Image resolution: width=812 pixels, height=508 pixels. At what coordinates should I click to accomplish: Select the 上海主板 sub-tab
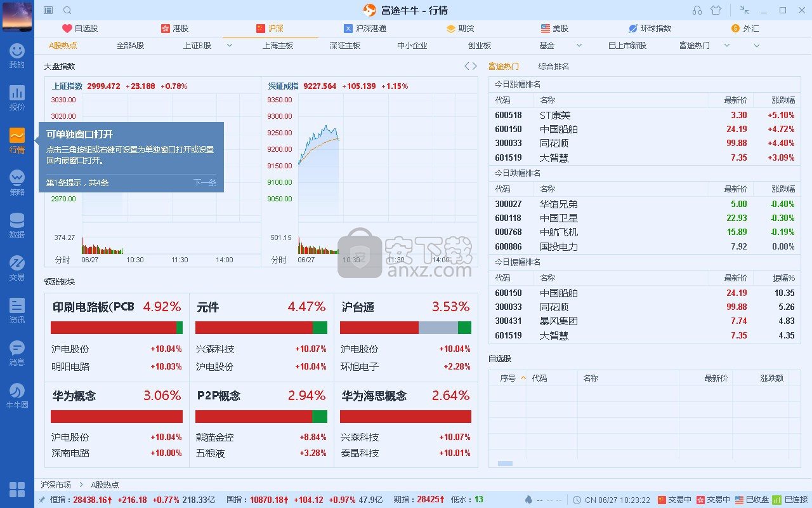[278, 46]
